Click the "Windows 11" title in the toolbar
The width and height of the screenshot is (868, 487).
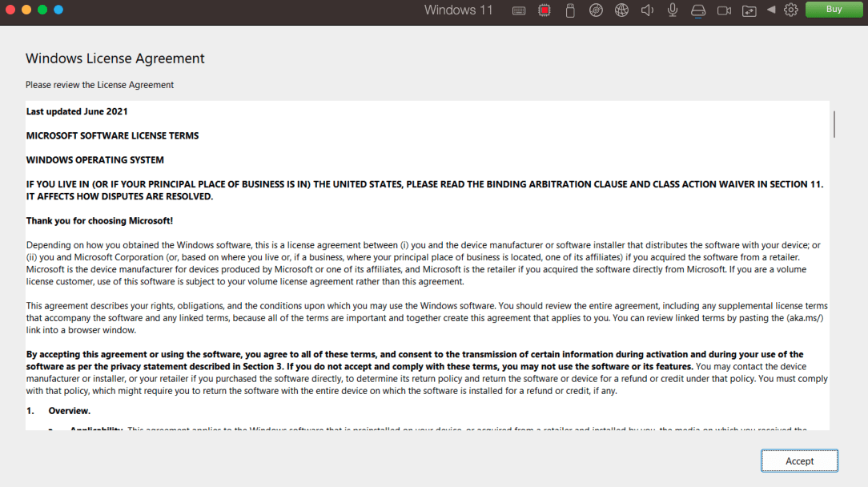tap(458, 10)
